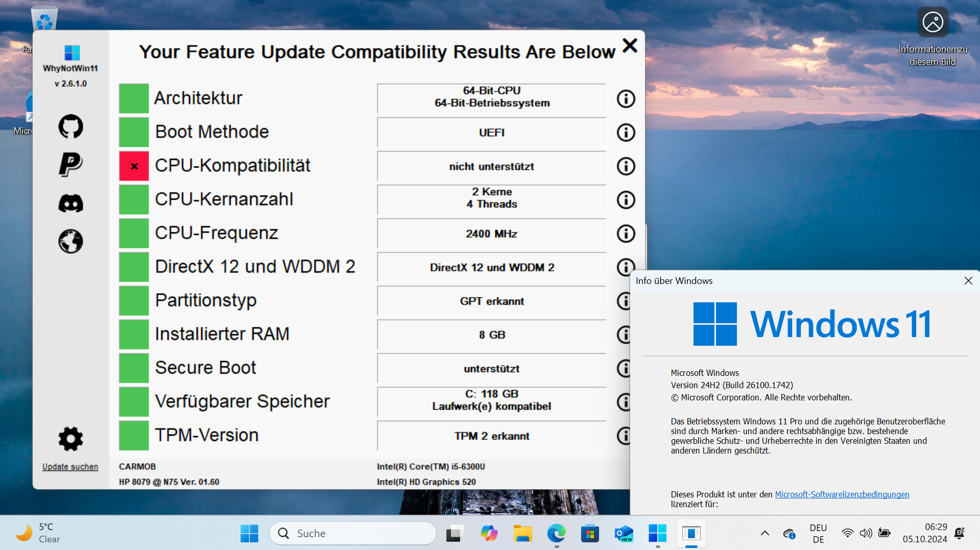The image size is (980, 550).
Task: Click the green TPM-Version status indicator
Action: point(134,436)
